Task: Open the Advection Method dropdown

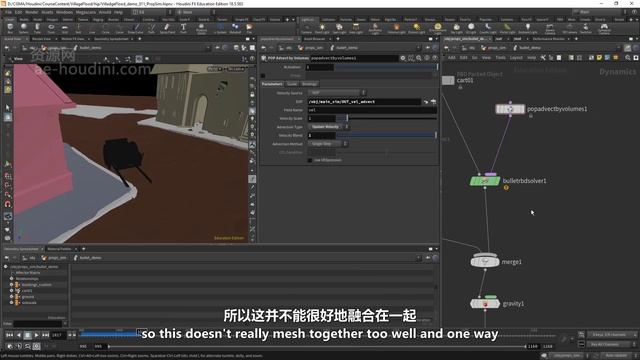Action: tap(327, 144)
